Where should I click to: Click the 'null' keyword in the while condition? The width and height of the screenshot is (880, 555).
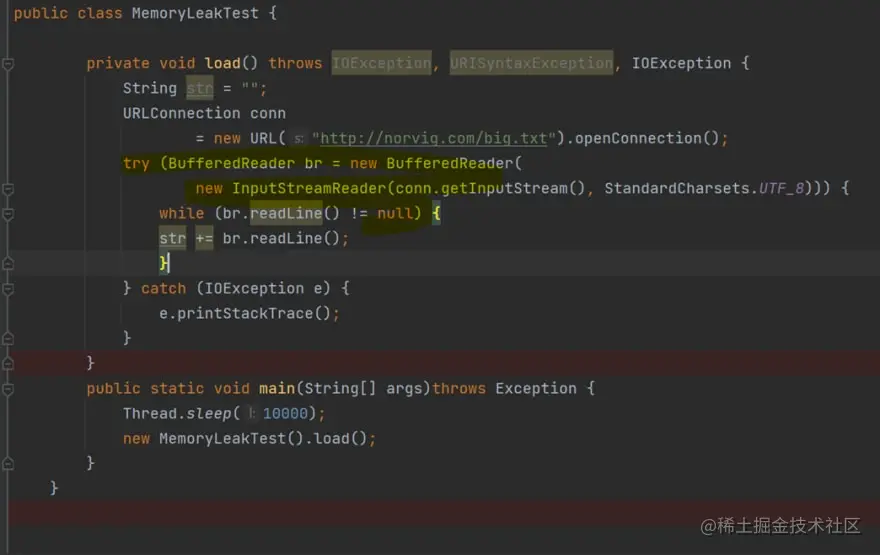(395, 213)
